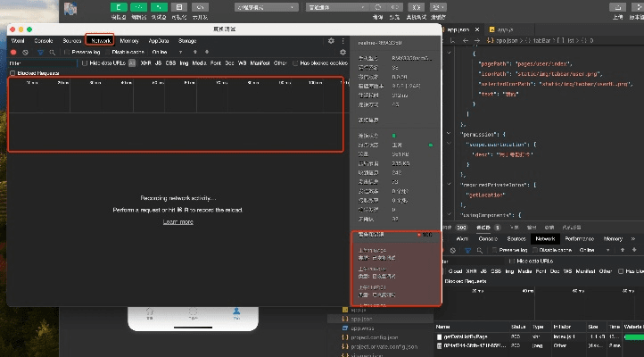Clear the network log in the front window

pos(26,52)
